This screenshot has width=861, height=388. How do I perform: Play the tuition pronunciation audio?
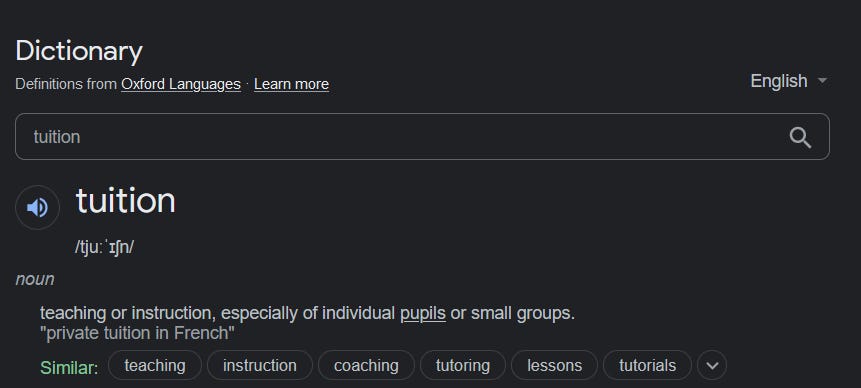click(x=37, y=207)
